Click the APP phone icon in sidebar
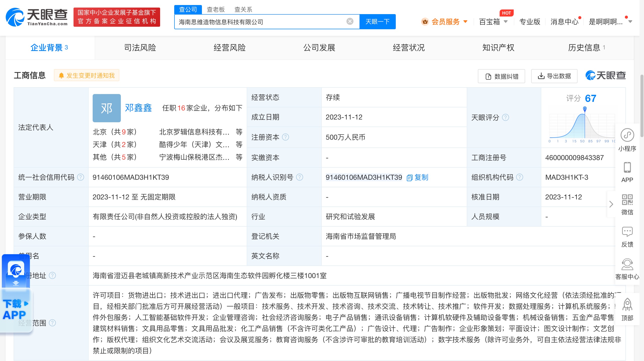The image size is (644, 361). [627, 168]
